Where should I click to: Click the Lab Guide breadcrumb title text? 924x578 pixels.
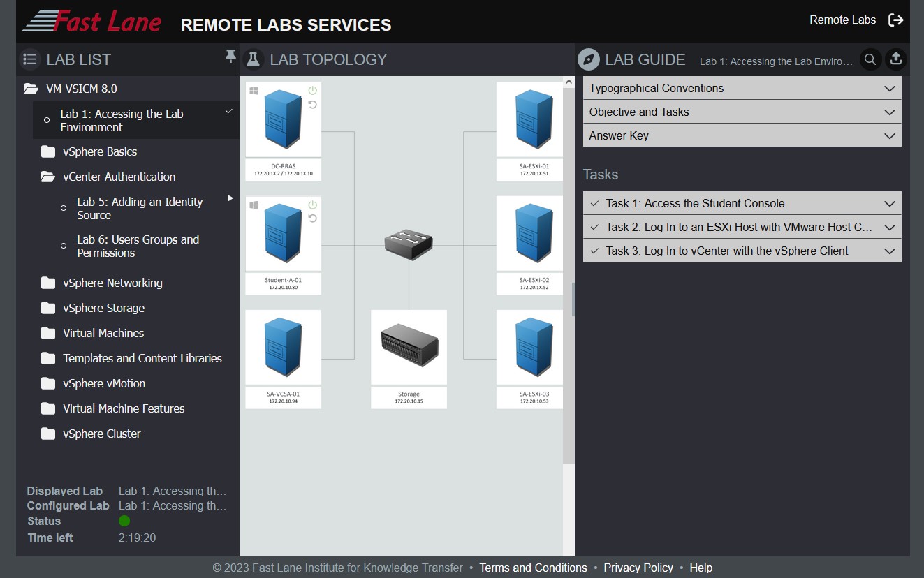click(777, 61)
